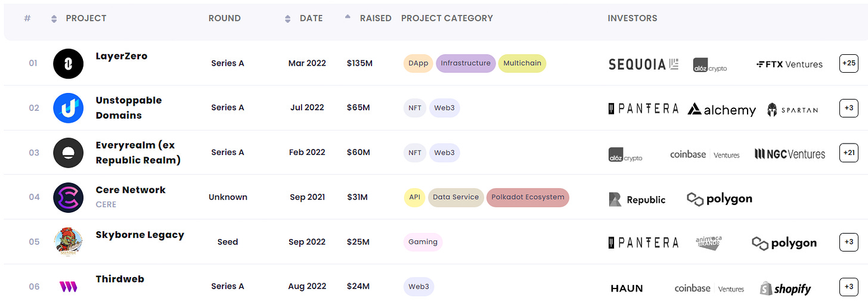Image resolution: width=868 pixels, height=304 pixels.
Task: Expand +3 investors for Unstoppable Domains
Action: coord(848,108)
